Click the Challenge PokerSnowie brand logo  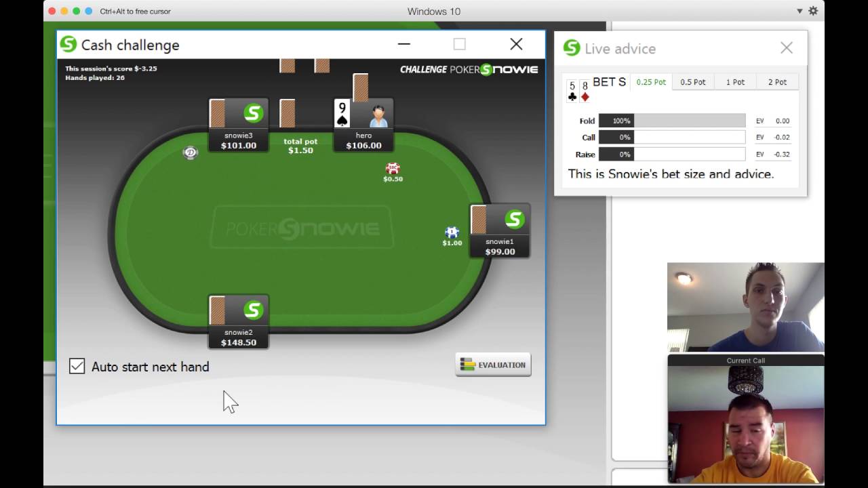coord(469,69)
